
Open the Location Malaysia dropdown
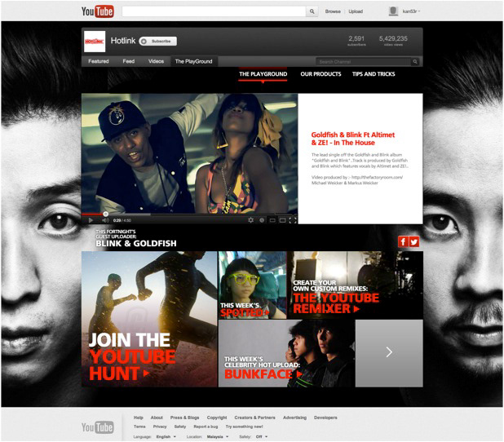click(x=218, y=436)
